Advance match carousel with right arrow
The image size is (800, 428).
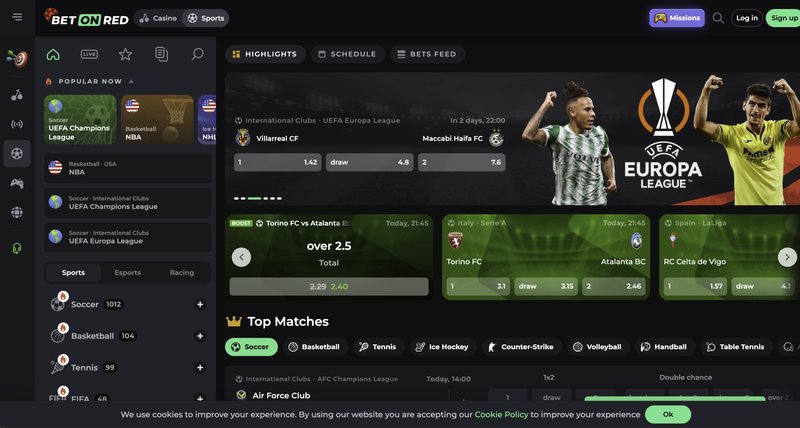pos(787,257)
